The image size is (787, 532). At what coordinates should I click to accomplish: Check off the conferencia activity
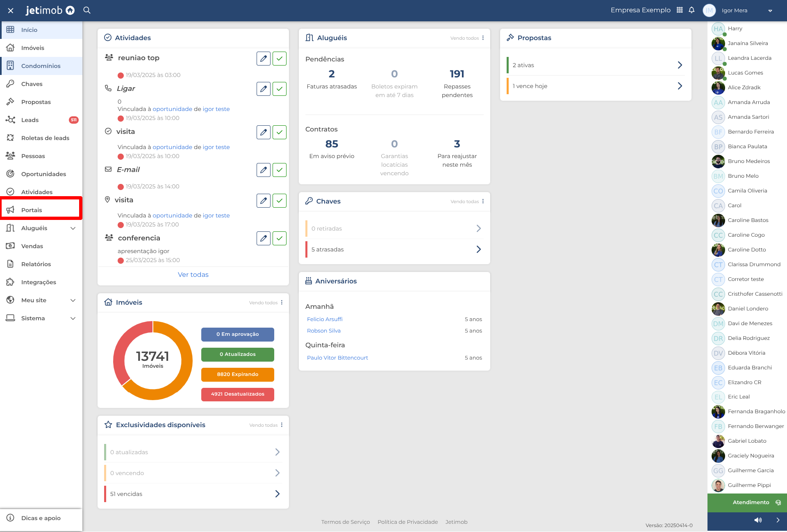click(280, 238)
